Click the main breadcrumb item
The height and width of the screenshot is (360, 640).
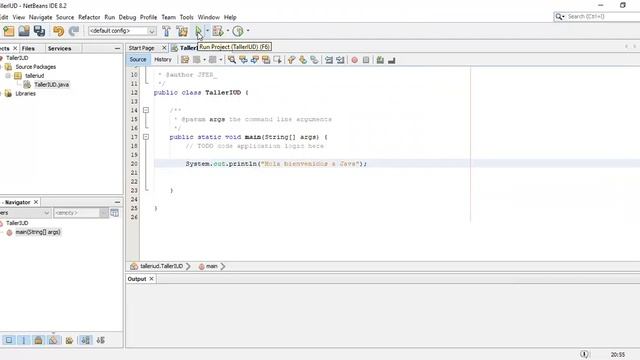[211, 266]
